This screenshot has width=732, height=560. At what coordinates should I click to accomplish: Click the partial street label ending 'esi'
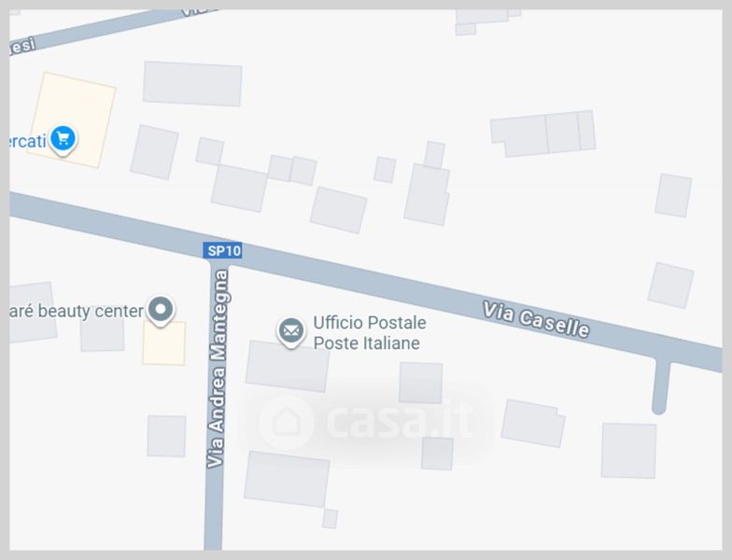coord(22,47)
